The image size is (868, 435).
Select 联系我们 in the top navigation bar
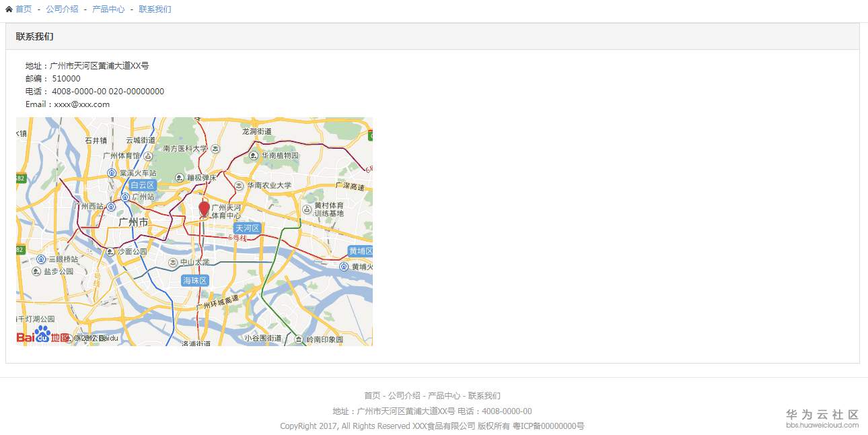pos(155,9)
